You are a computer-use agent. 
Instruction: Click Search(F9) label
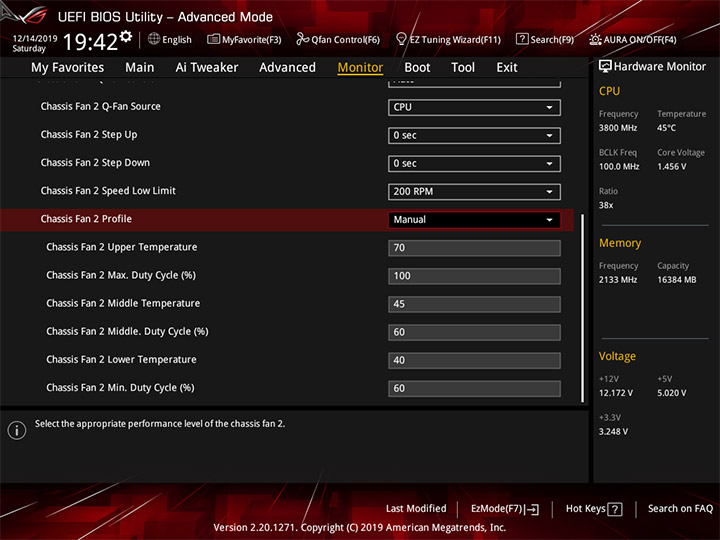pos(552,40)
